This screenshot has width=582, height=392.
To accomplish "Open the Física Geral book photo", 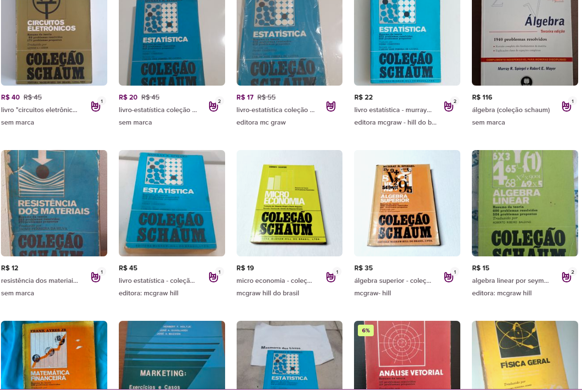I will pos(525,355).
